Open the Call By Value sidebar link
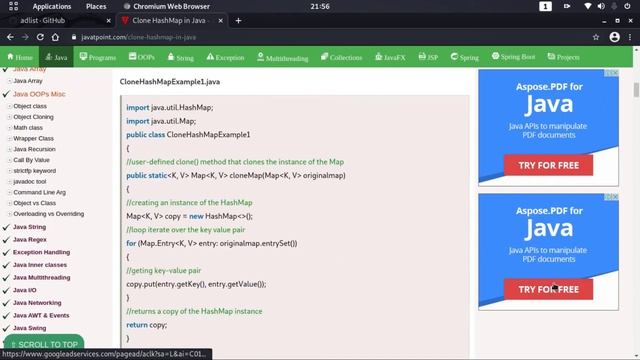The image size is (640, 360). [31, 160]
